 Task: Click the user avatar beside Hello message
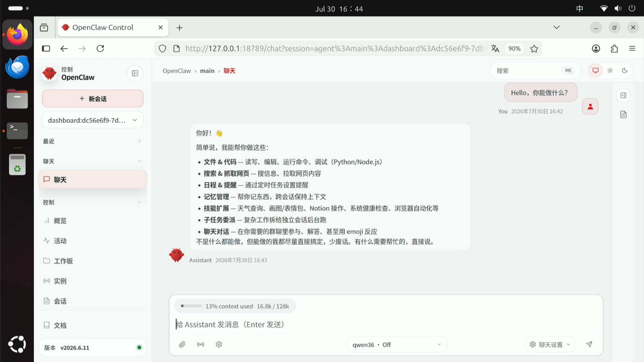coord(590,106)
